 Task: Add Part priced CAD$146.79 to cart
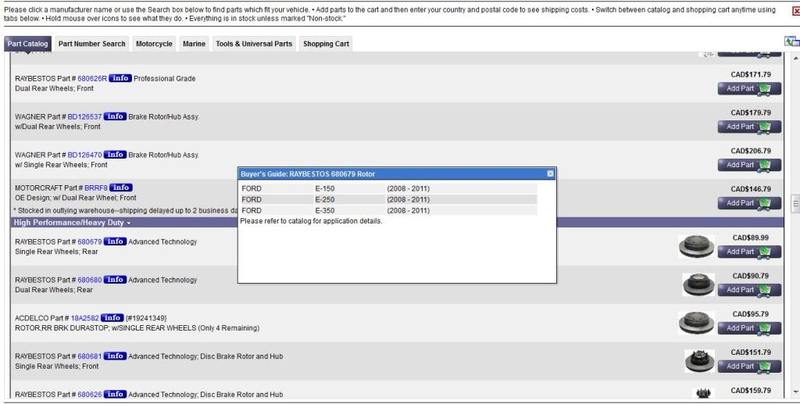tap(749, 204)
